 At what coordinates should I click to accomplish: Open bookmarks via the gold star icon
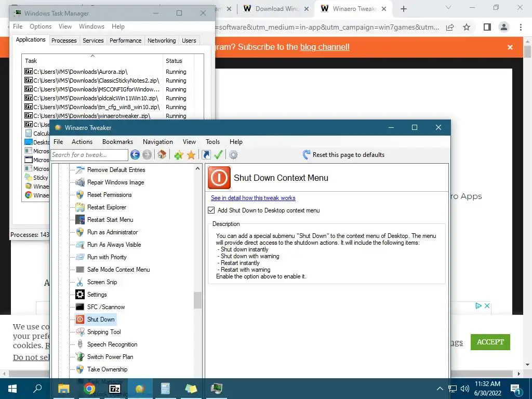coord(191,155)
